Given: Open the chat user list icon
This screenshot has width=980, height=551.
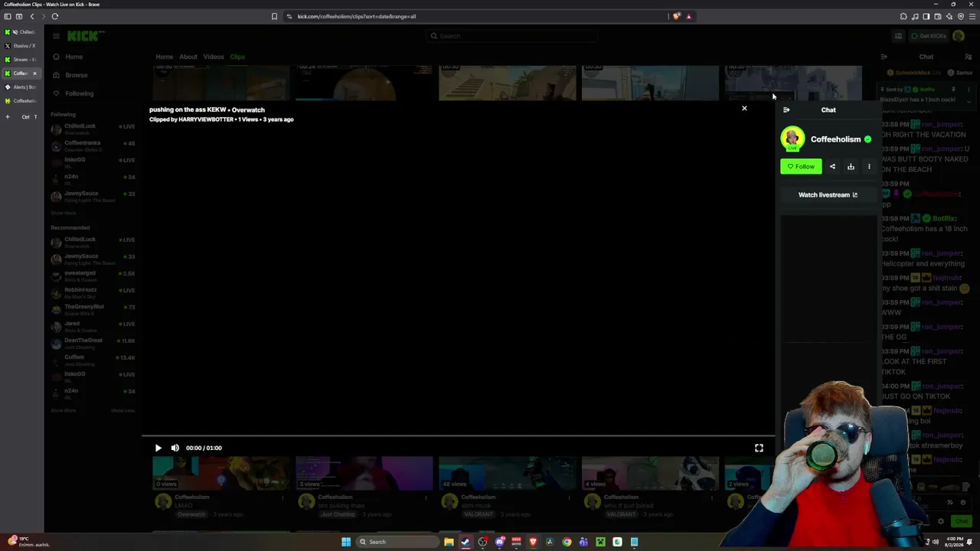Looking at the screenshot, I should coord(969,57).
